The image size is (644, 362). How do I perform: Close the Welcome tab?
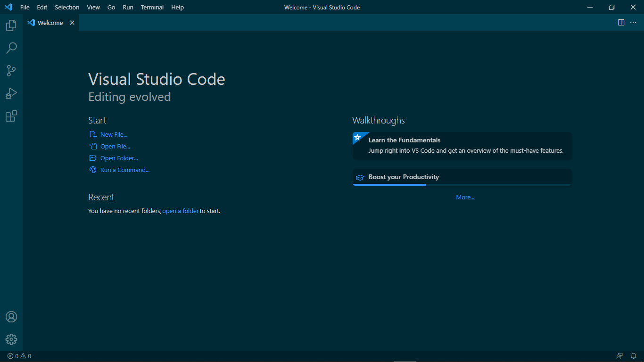click(72, 23)
